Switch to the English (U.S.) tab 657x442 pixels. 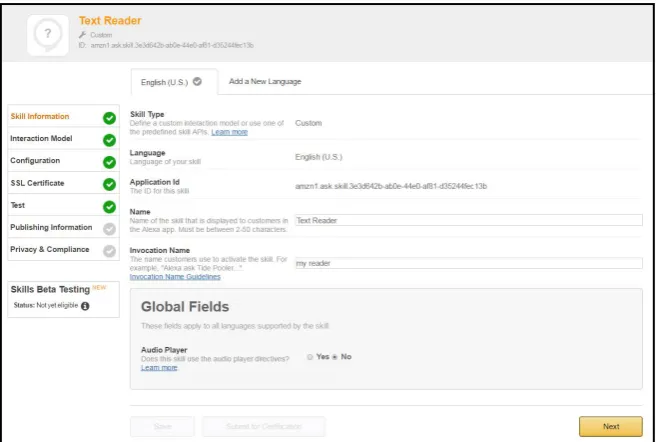(x=174, y=82)
